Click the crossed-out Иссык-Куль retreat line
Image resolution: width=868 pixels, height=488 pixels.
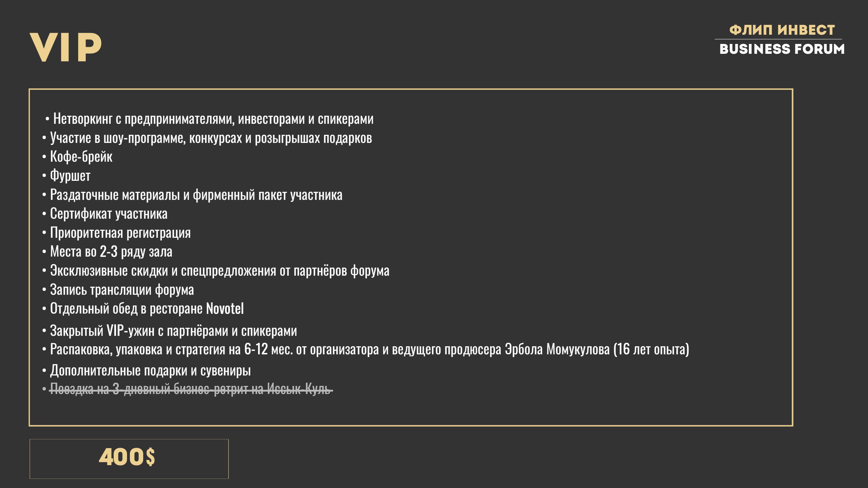tap(190, 389)
